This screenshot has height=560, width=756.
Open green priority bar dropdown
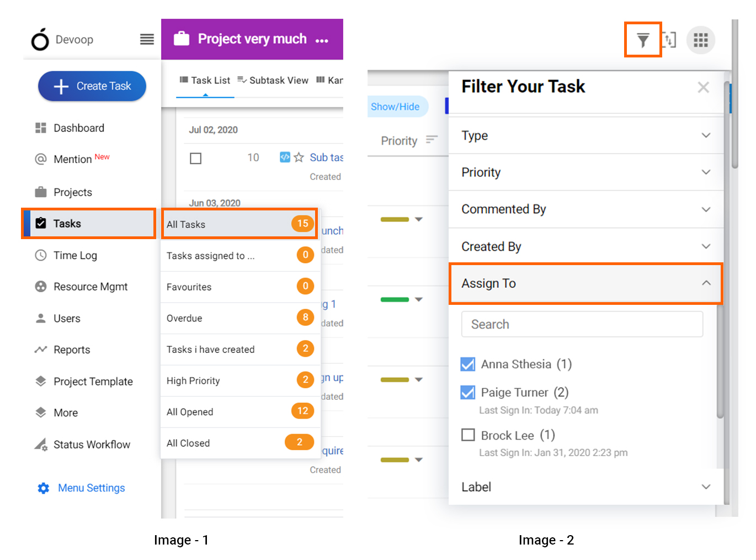[x=419, y=300]
